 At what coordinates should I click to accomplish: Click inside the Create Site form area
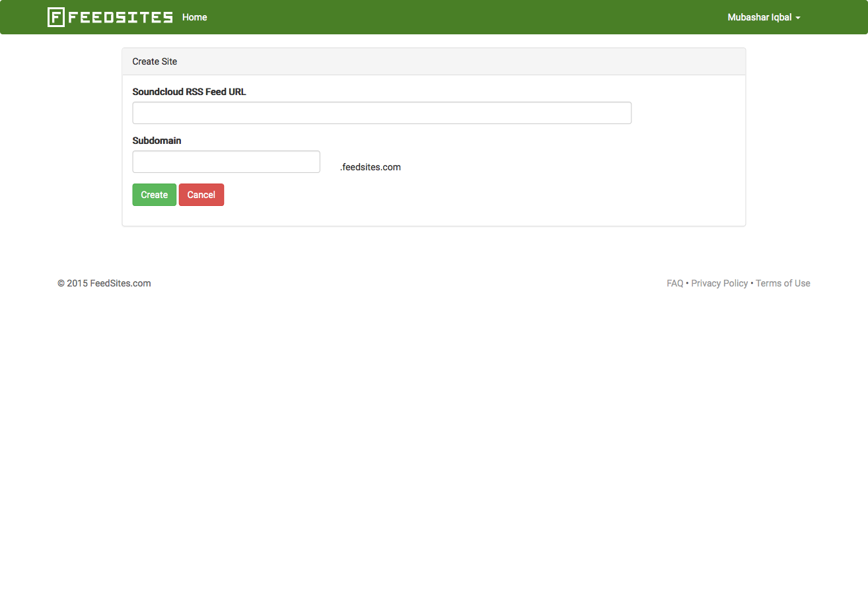click(434, 149)
